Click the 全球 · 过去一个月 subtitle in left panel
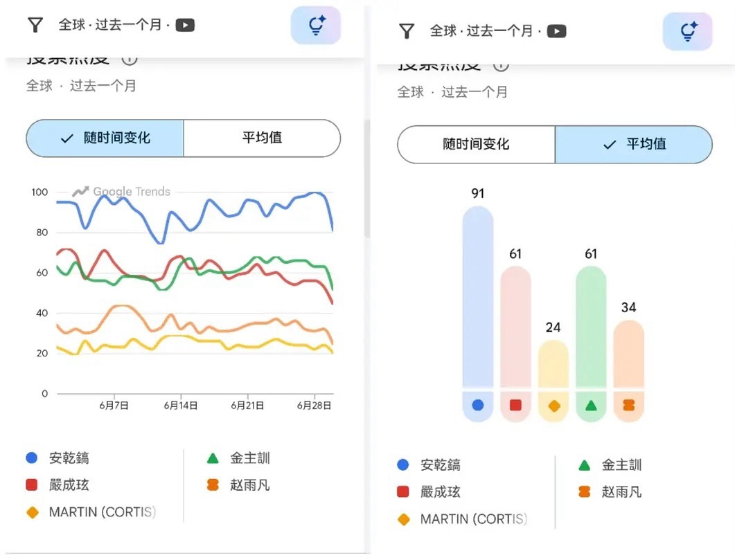Image resolution: width=735 pixels, height=560 pixels. click(81, 86)
